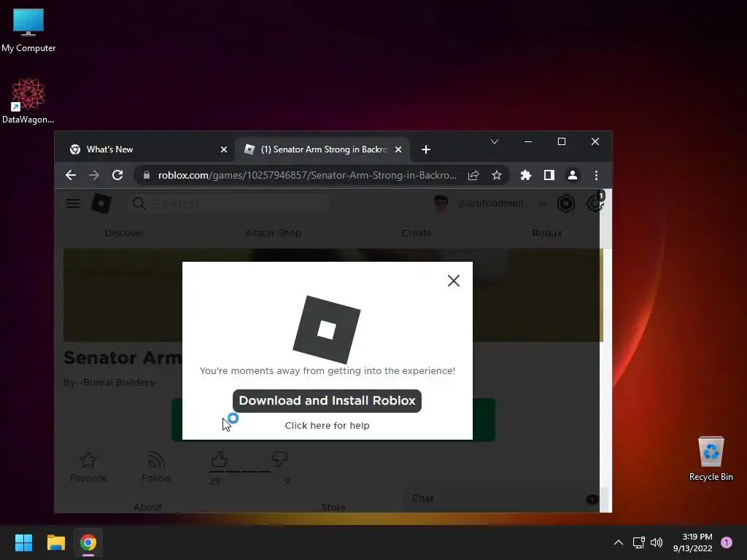Open the clock and date

[x=693, y=542]
